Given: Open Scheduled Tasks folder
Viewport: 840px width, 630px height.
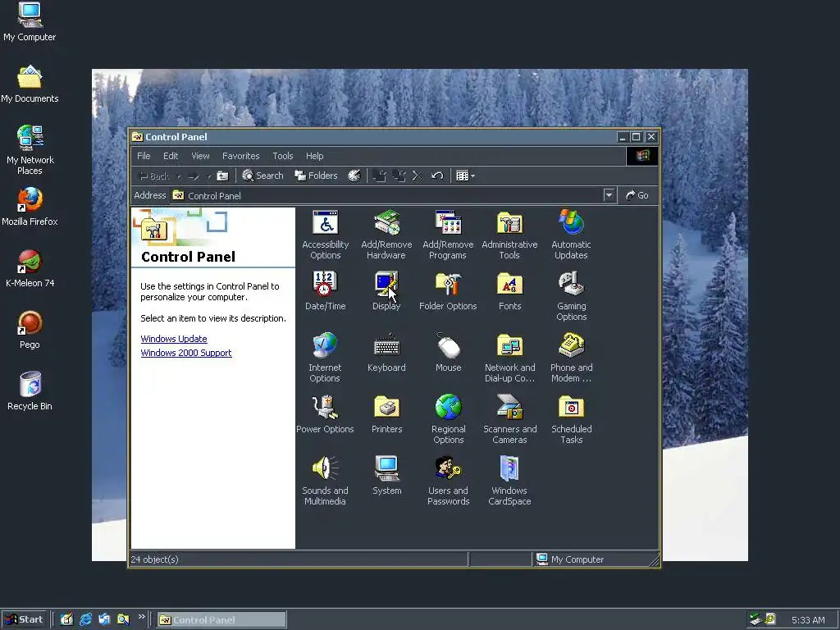Looking at the screenshot, I should (x=571, y=419).
